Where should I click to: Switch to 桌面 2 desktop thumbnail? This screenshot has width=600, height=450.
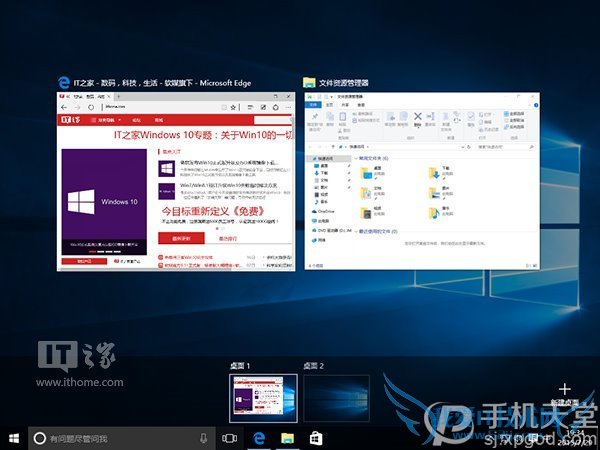pos(336,398)
